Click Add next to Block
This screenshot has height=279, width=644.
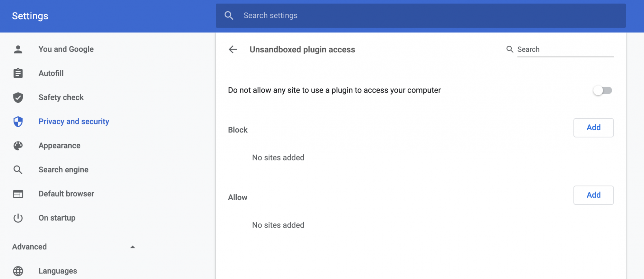point(593,128)
